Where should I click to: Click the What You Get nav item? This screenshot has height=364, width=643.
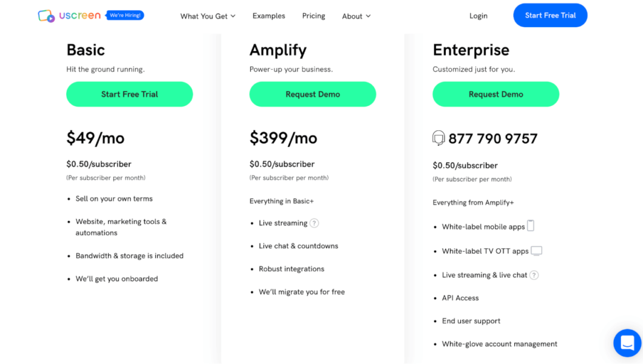(203, 16)
